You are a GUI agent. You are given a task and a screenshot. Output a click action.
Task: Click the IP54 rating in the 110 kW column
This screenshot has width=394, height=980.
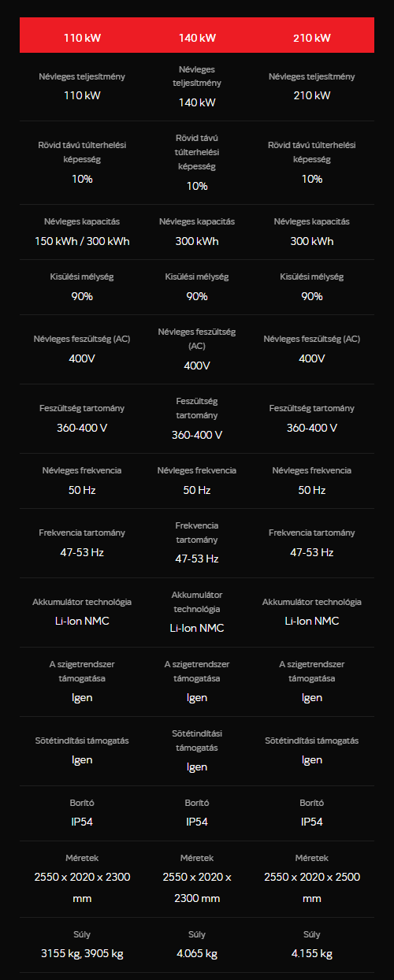[82, 821]
